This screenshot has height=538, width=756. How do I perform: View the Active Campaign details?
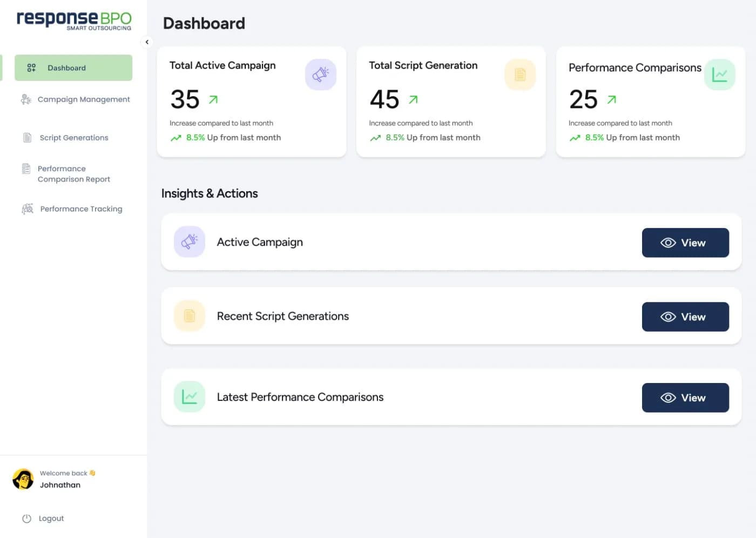[x=685, y=243]
